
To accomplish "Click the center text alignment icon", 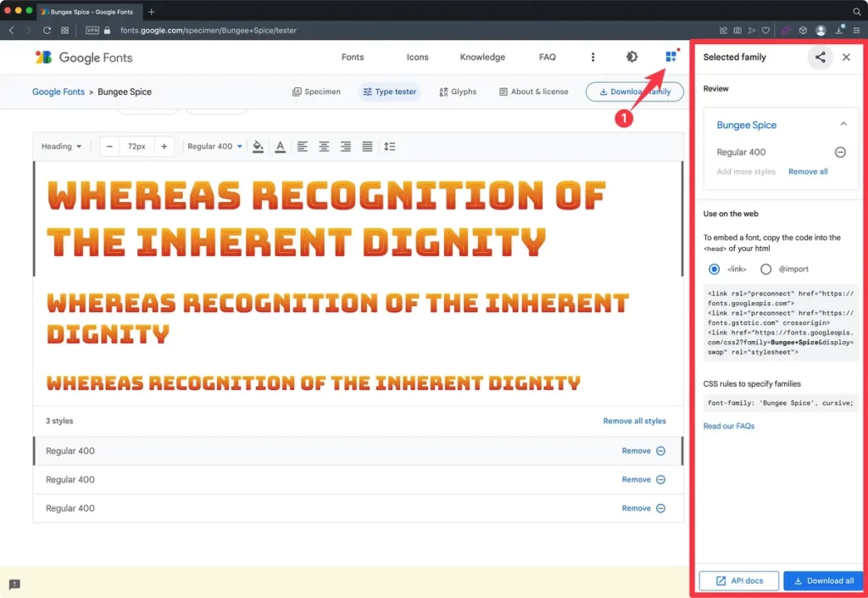I will click(324, 147).
